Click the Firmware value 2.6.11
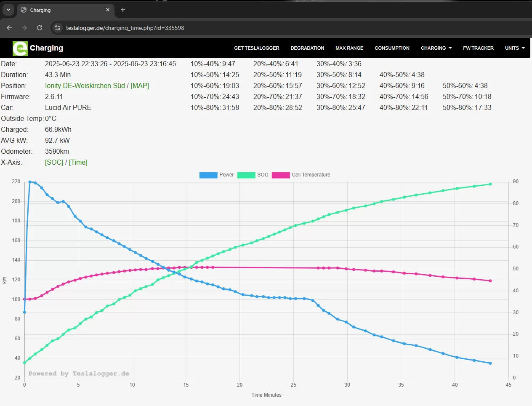This screenshot has width=532, height=406. pos(54,96)
